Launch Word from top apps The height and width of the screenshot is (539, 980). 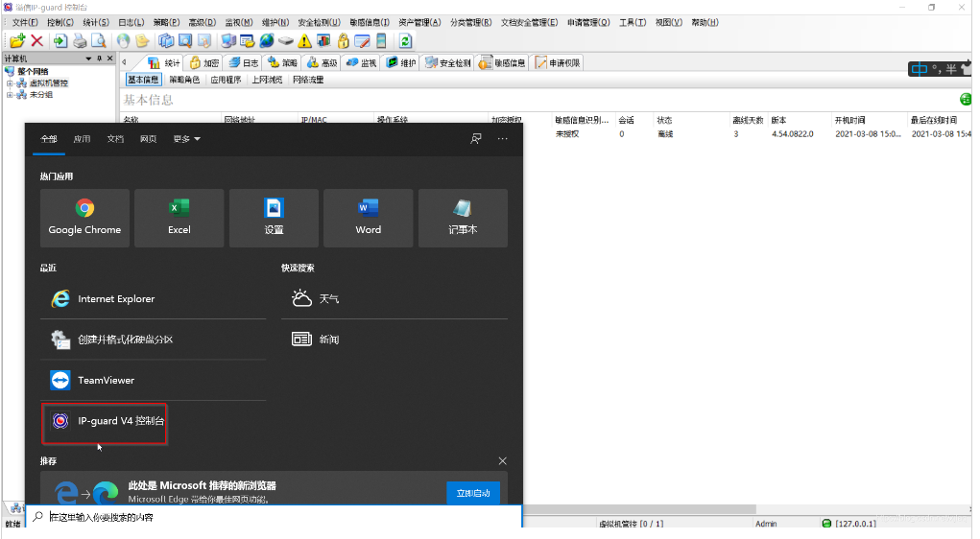(x=369, y=218)
